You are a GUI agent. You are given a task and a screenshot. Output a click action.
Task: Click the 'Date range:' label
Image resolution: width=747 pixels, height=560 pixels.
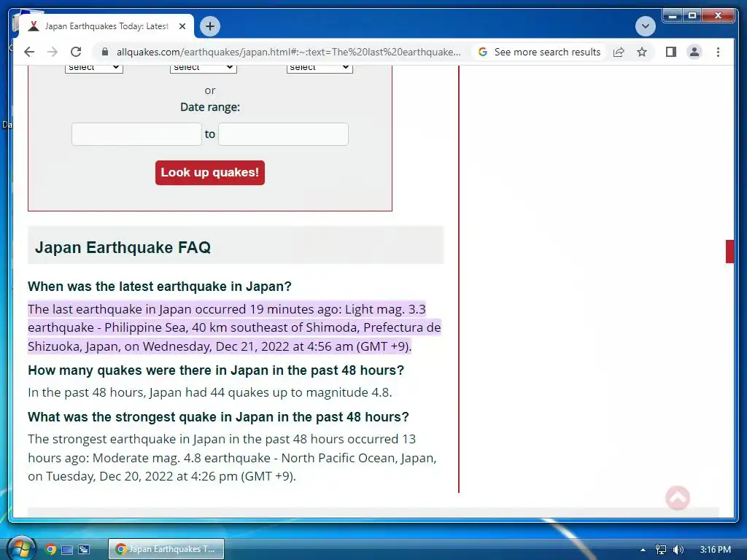click(210, 107)
